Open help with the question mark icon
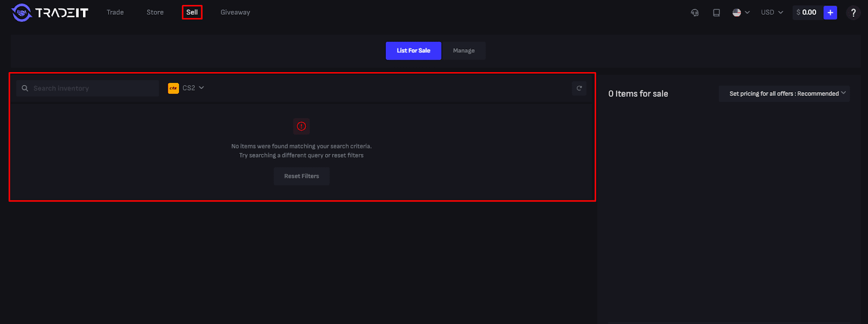Viewport: 868px width, 324px height. coord(853,12)
